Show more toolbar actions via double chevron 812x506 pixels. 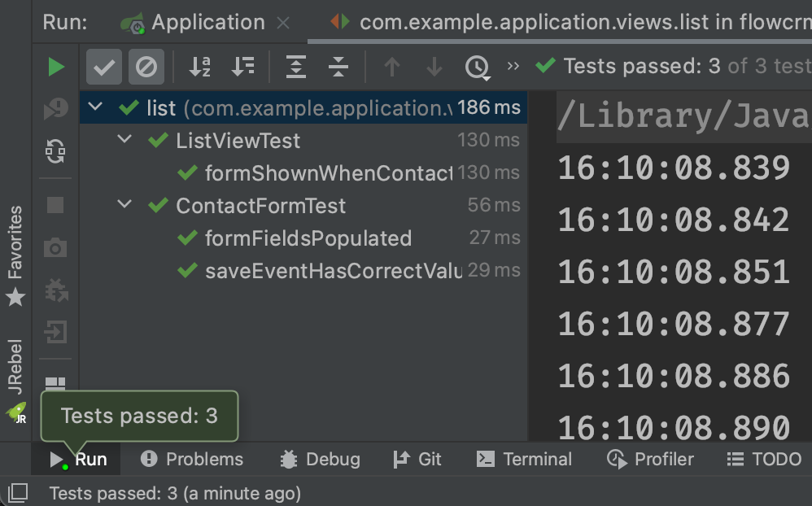[513, 66]
